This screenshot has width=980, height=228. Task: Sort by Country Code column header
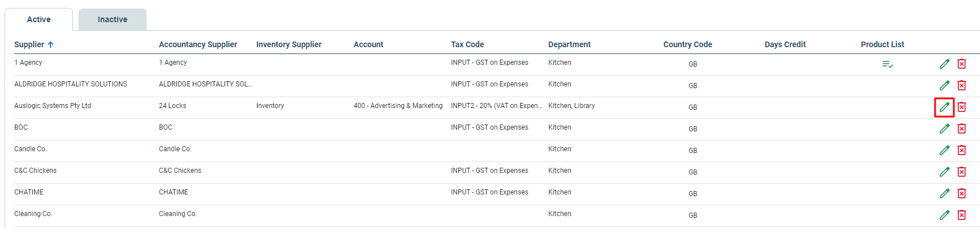(688, 44)
